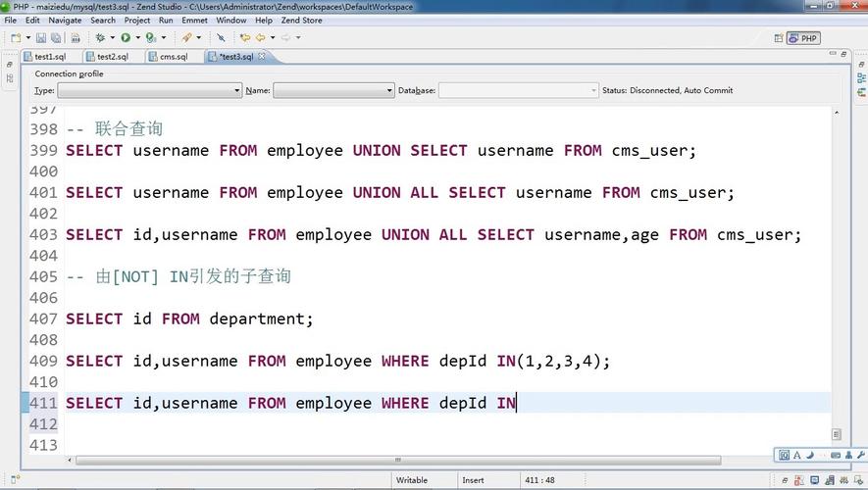The image size is (868, 490).
Task: Click the Save toolbar icon
Action: point(41,37)
